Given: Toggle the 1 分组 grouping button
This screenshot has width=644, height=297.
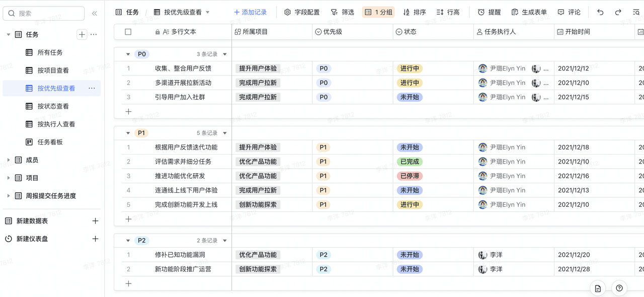Looking at the screenshot, I should [378, 12].
